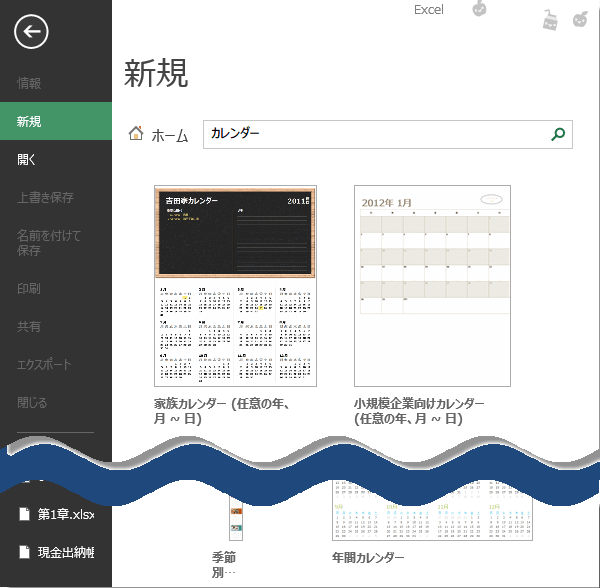Choose 上書き保存 in the sidebar

pyautogui.click(x=45, y=197)
